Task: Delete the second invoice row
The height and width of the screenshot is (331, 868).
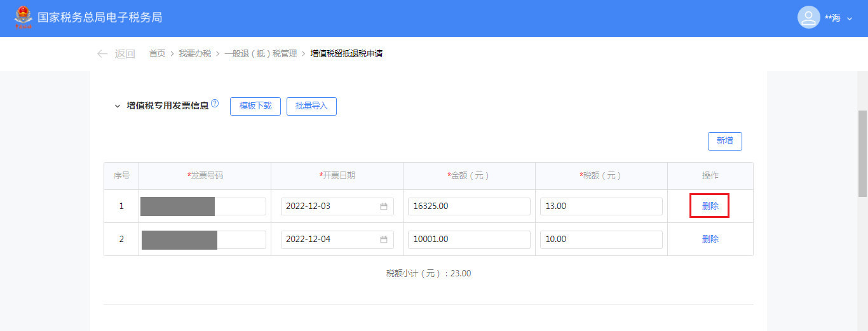Action: 710,240
